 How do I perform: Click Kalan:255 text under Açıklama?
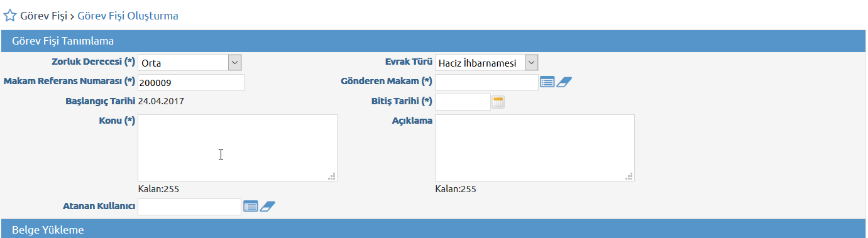tap(456, 189)
